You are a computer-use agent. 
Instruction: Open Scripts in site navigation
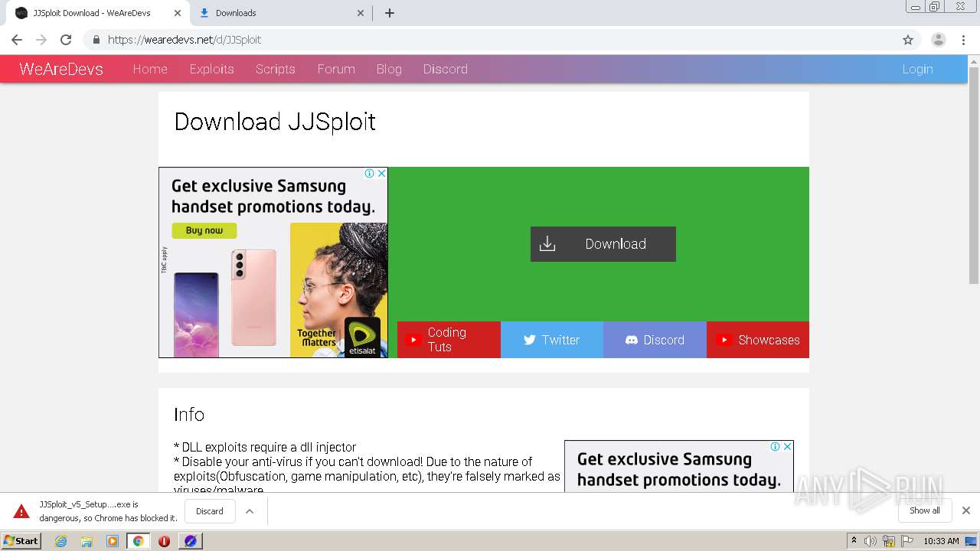point(276,69)
